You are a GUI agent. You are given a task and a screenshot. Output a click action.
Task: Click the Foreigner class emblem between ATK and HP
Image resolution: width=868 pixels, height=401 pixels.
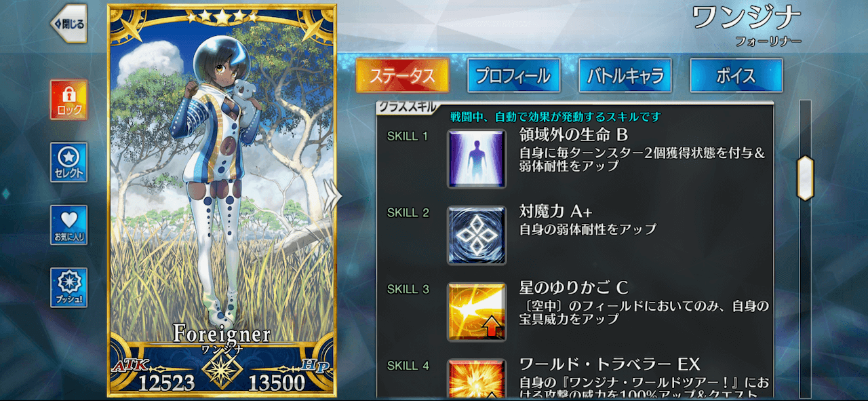(222, 370)
